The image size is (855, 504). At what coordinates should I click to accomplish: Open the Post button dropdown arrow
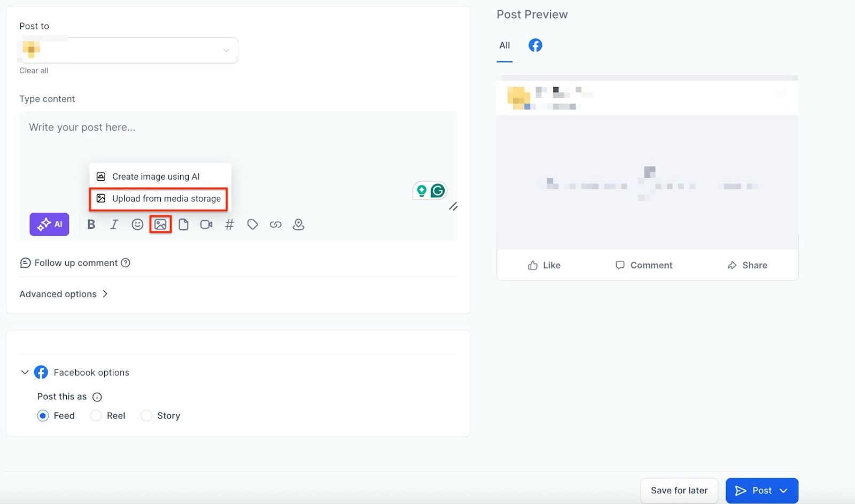(x=784, y=491)
